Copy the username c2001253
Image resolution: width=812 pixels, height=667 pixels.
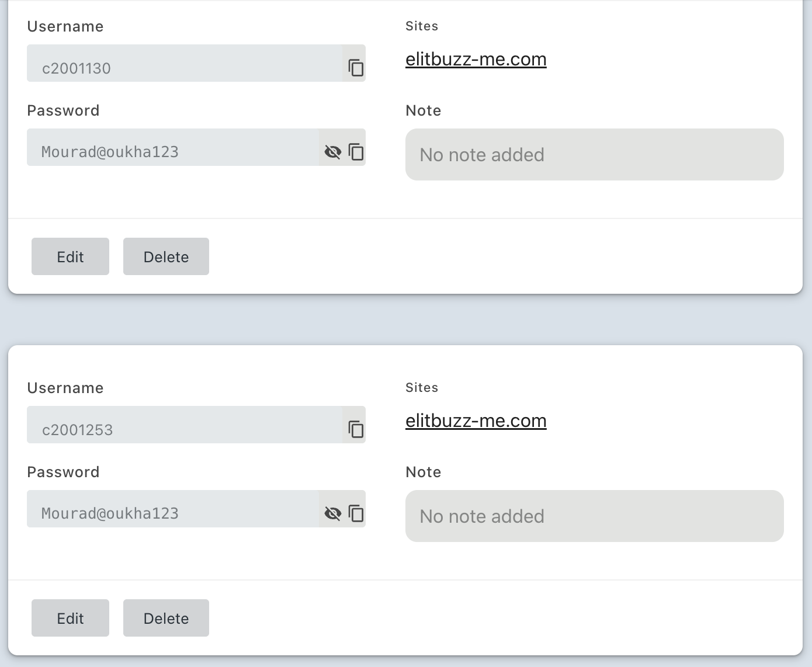tap(356, 429)
